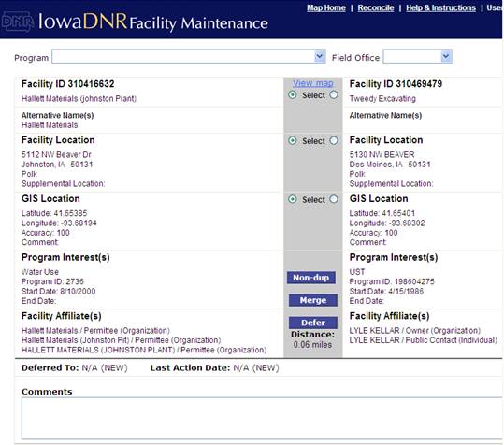Open the Reconcile menu link
The image size is (504, 445).
(376, 7)
